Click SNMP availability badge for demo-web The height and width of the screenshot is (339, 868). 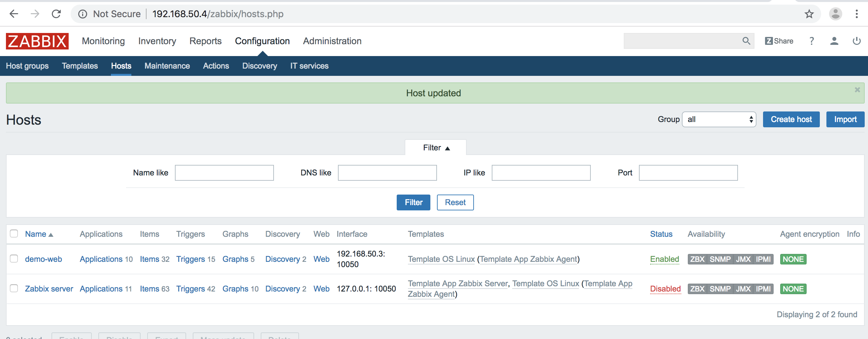click(x=720, y=259)
